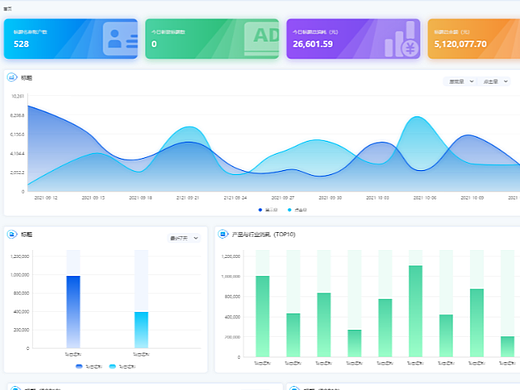Click the ID card icon on blue card
Image resolution: width=520 pixels, height=390 pixels.
pos(120,39)
